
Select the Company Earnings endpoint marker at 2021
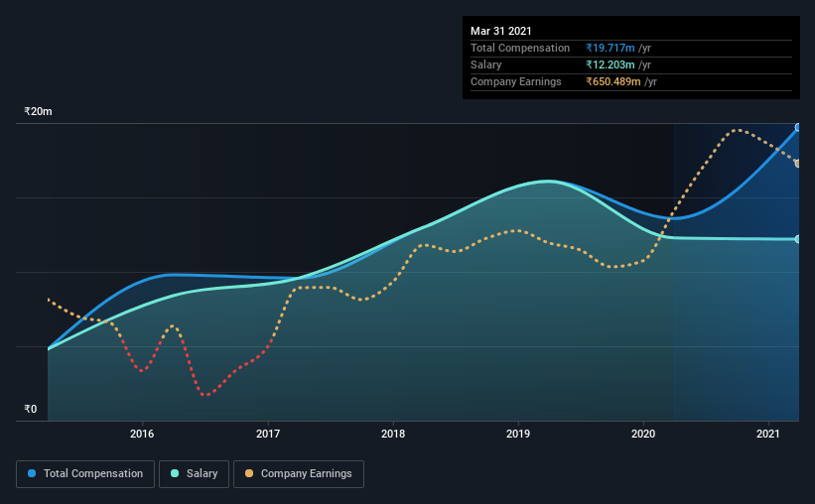tap(797, 164)
